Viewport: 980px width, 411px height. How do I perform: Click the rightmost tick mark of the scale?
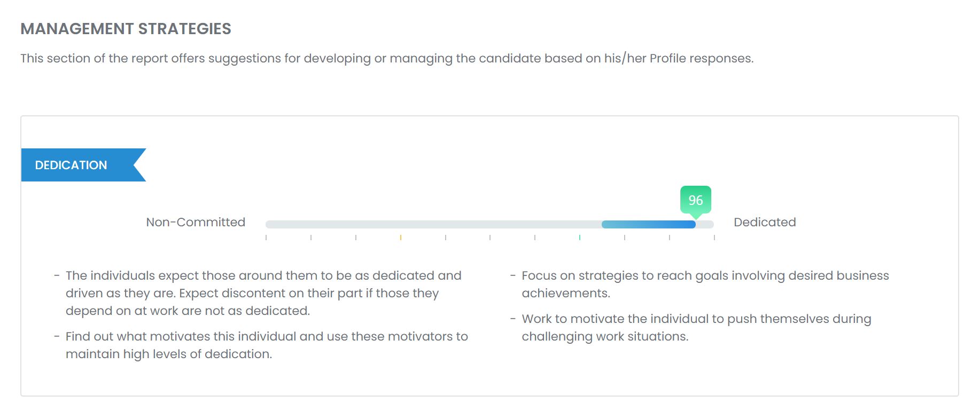click(714, 237)
